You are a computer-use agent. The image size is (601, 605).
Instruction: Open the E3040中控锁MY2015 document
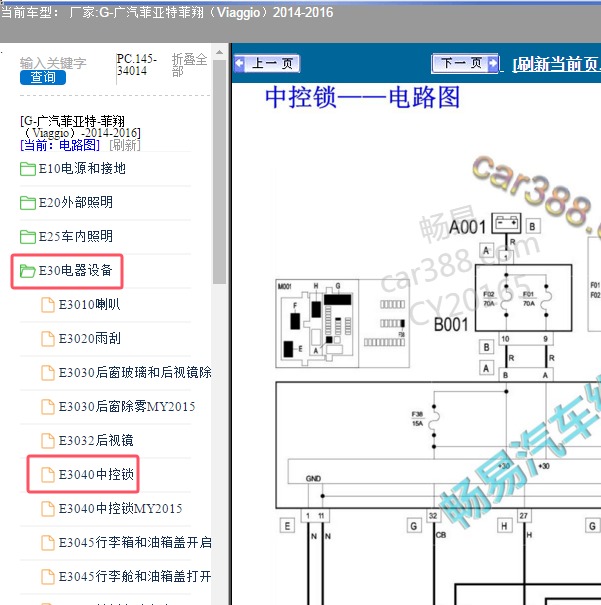(x=120, y=508)
